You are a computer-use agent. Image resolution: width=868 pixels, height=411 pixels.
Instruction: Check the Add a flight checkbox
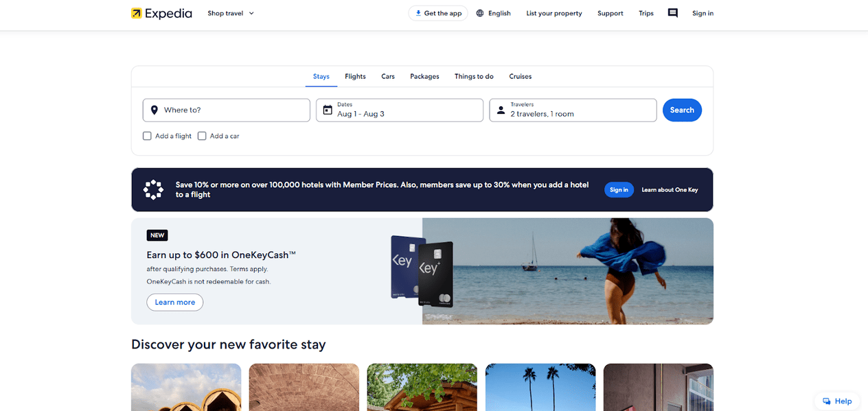pyautogui.click(x=147, y=136)
